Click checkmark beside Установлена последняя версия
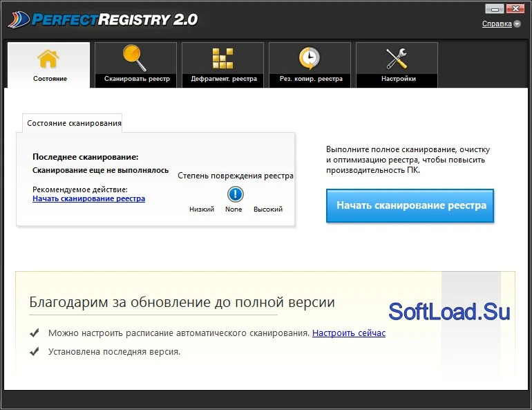Viewport: 532px width, 410px height. (x=35, y=351)
